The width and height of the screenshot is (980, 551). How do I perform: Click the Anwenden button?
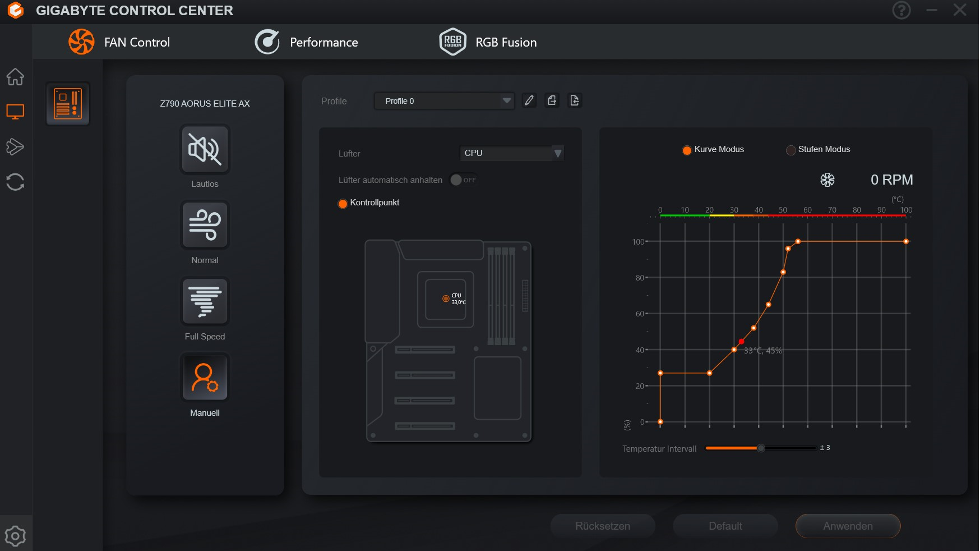pyautogui.click(x=848, y=526)
